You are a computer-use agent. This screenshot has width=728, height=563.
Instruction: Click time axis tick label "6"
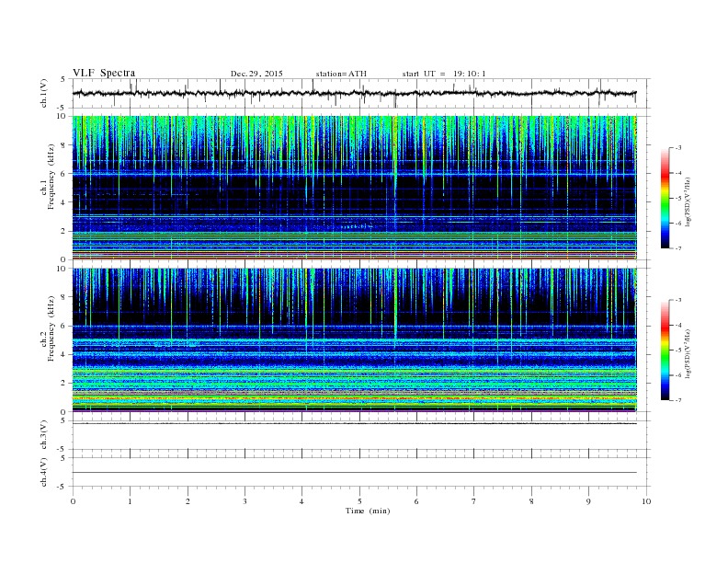click(416, 501)
